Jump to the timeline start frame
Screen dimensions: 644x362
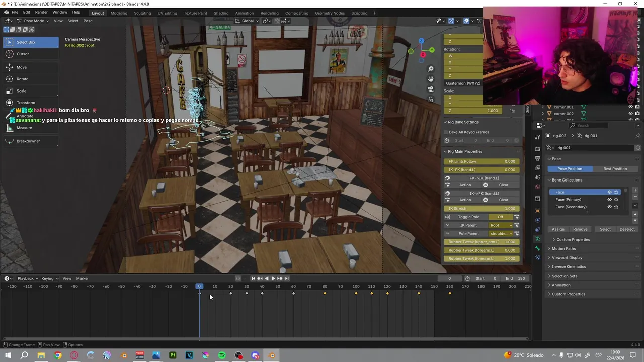coord(253,278)
